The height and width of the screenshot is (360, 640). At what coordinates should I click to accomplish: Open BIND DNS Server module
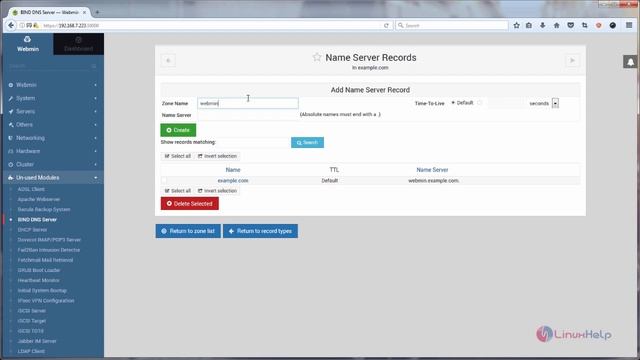tap(37, 220)
